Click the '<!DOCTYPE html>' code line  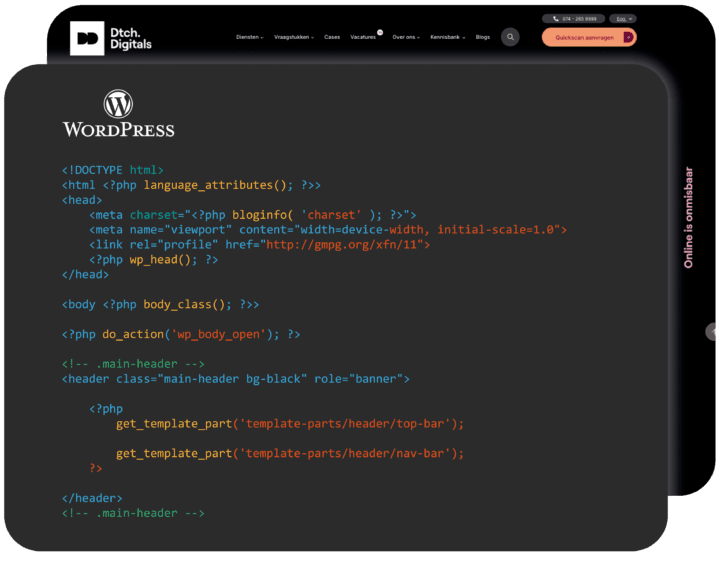[x=112, y=170]
